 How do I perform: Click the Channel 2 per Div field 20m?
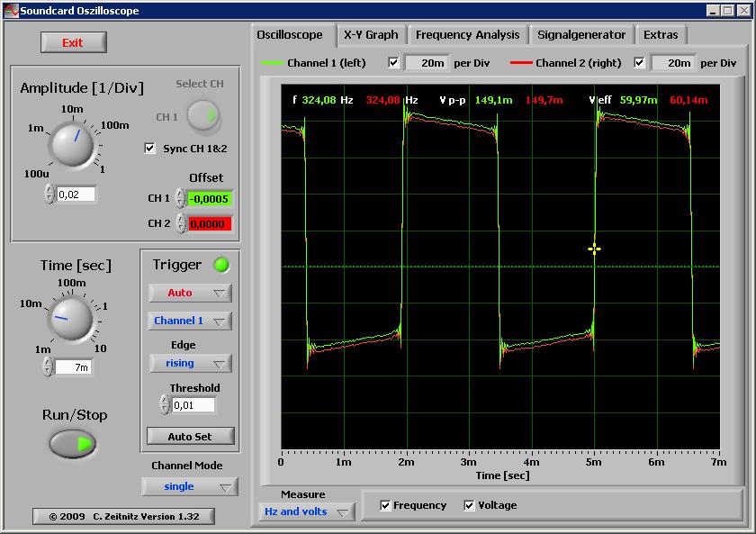673,63
